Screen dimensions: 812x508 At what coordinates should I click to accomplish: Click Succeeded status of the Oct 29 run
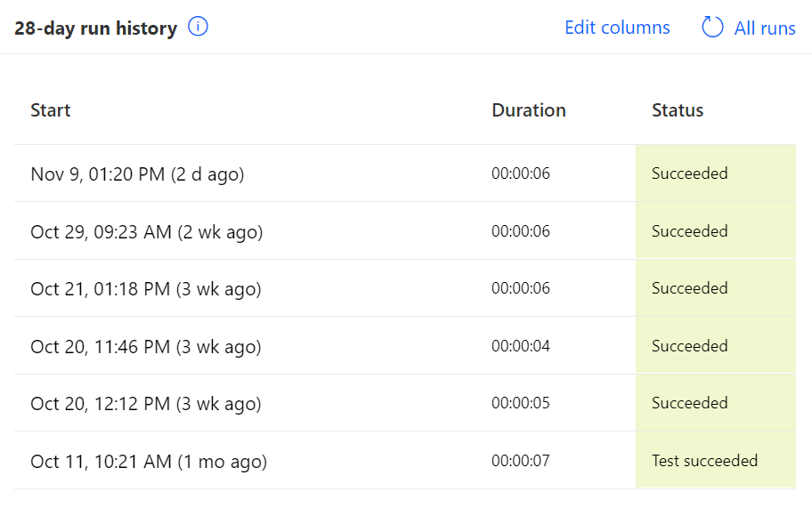click(x=689, y=231)
